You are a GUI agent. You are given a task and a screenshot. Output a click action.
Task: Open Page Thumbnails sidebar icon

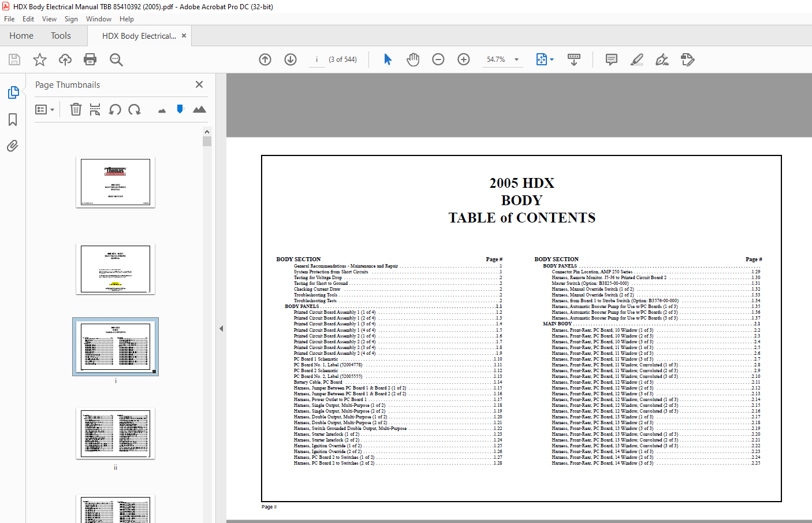tap(13, 92)
